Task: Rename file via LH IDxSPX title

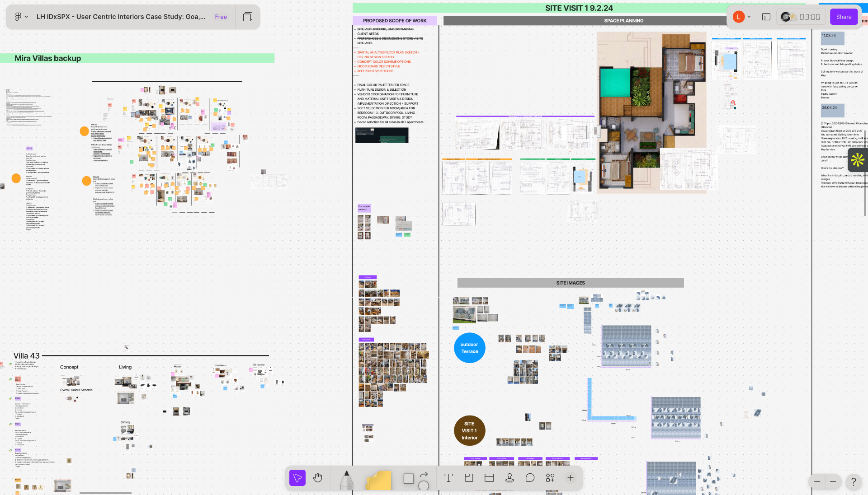Action: point(121,17)
